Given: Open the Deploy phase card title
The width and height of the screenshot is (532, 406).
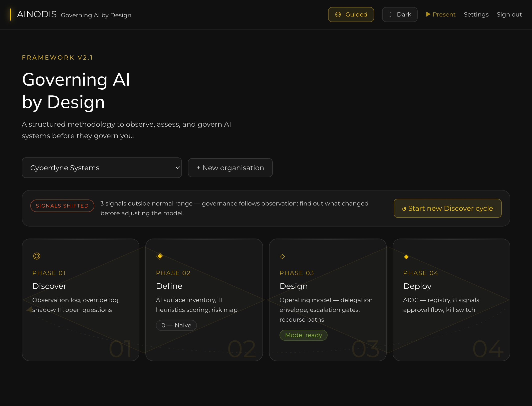Looking at the screenshot, I should point(417,286).
